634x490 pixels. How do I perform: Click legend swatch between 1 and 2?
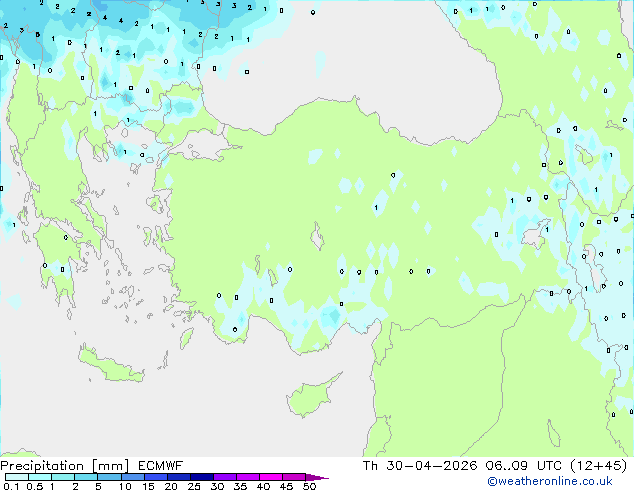(63, 477)
